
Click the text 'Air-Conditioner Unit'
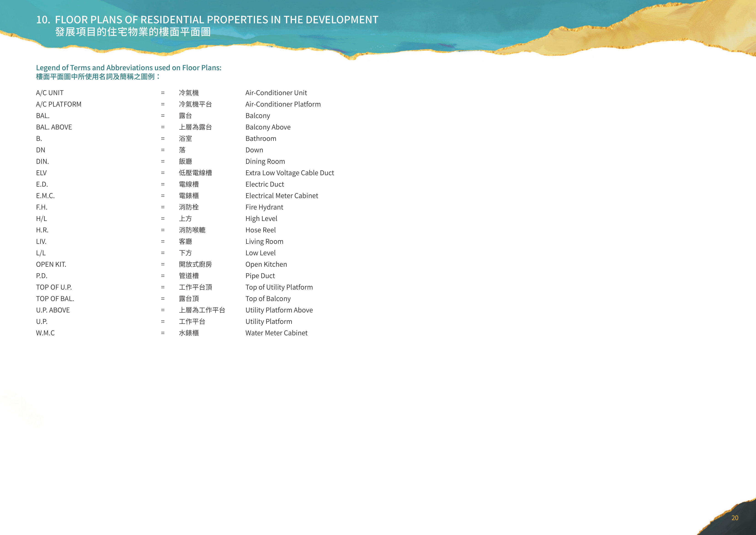(x=276, y=93)
